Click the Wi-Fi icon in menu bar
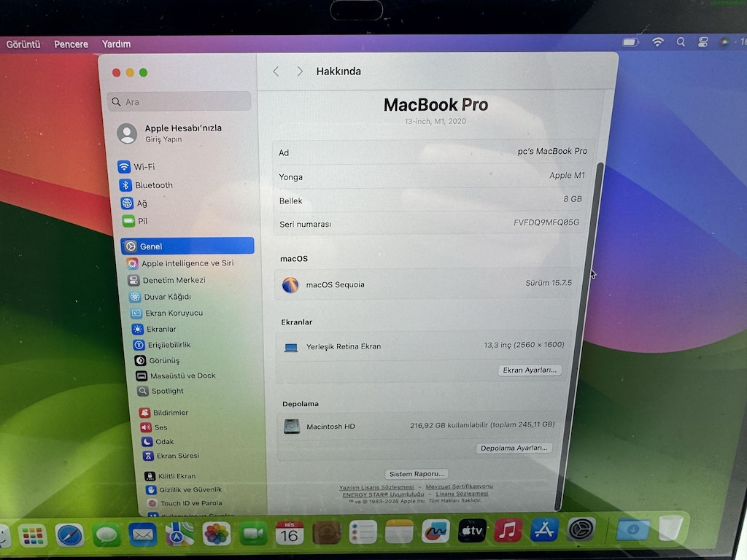Screen dimensions: 747x560 [x=658, y=42]
